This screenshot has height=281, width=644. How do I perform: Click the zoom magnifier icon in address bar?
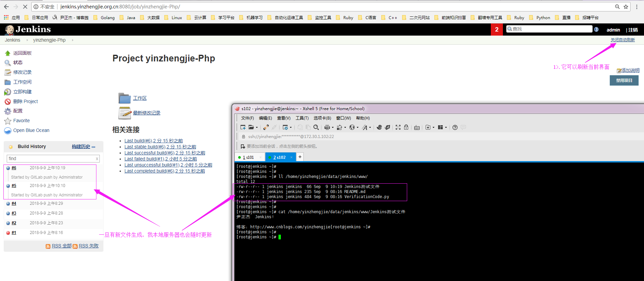click(x=617, y=7)
